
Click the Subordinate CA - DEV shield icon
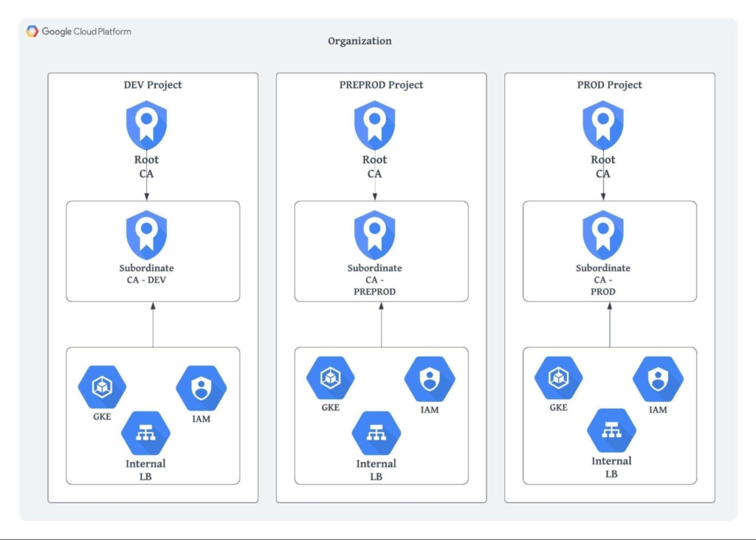coord(147,235)
